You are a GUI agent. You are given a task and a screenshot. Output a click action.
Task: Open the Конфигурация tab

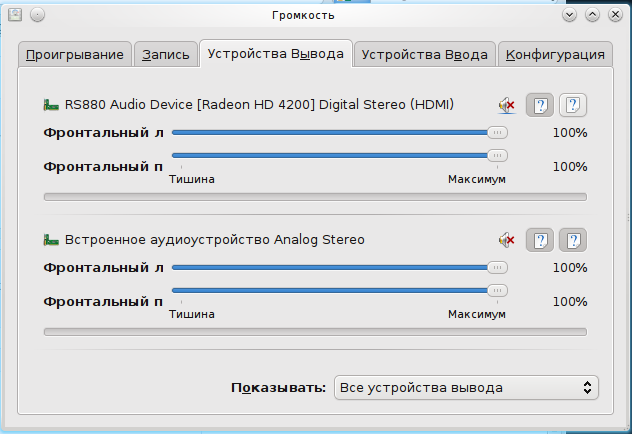[555, 54]
